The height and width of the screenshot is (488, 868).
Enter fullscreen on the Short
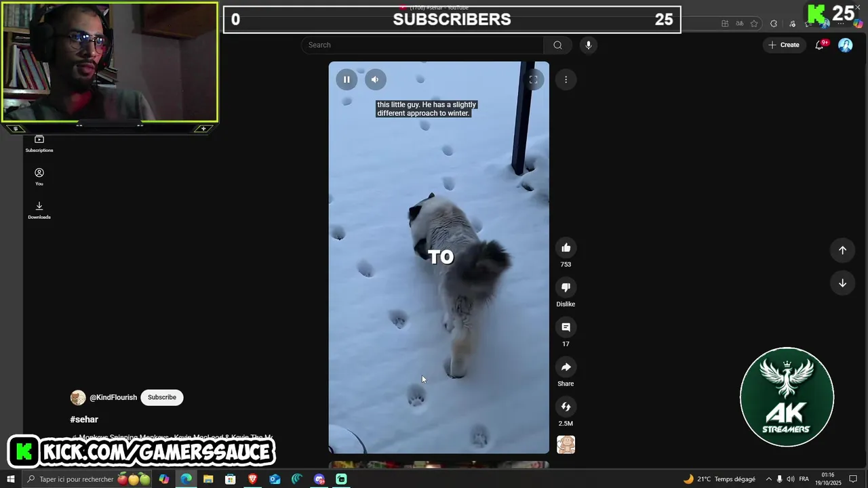pos(534,79)
